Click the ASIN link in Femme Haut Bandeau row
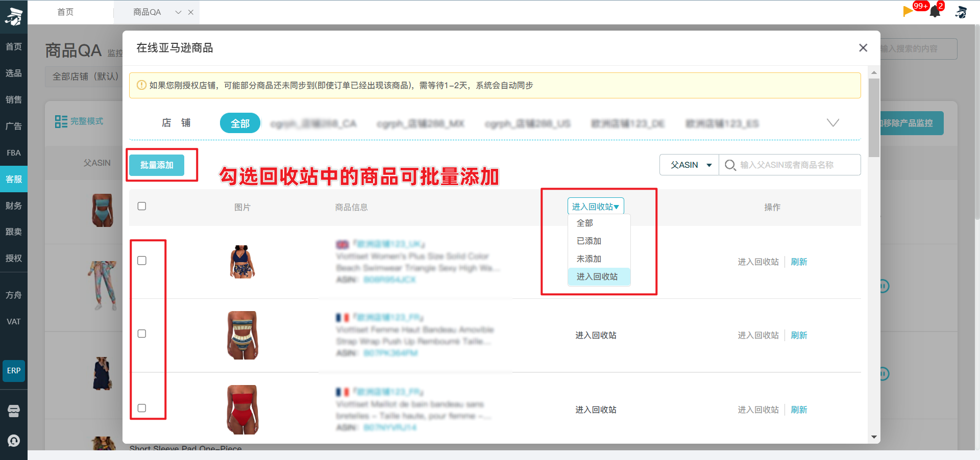The width and height of the screenshot is (980, 460). 390,353
